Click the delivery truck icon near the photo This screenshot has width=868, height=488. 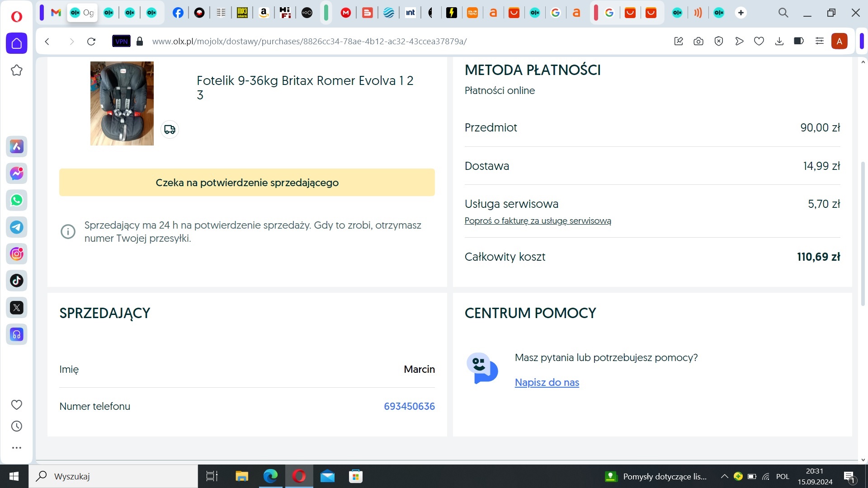170,130
